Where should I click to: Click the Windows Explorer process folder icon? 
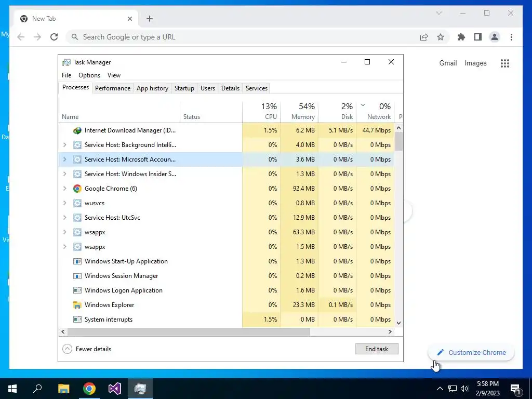pyautogui.click(x=77, y=305)
